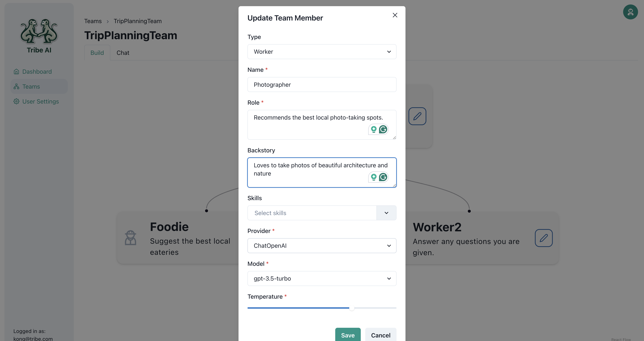Click on the Name input field
This screenshot has height=341, width=644.
point(322,84)
